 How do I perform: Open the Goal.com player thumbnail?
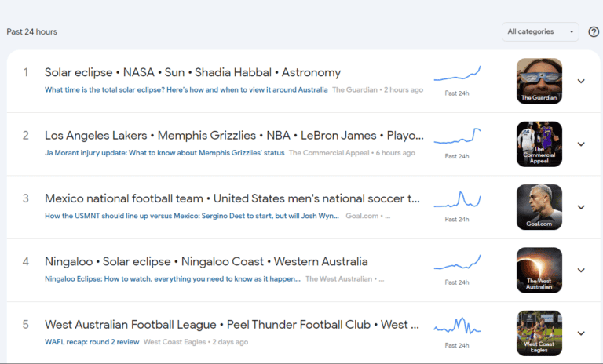coord(539,207)
